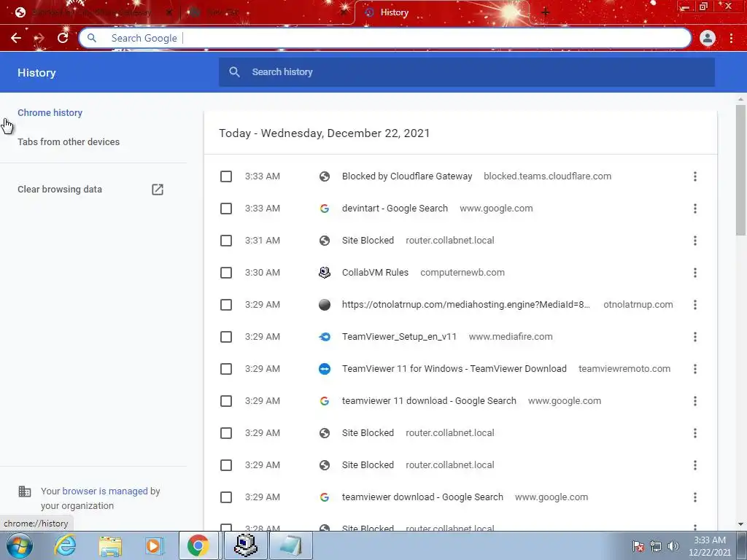This screenshot has width=747, height=560.
Task: Reload the page with the refresh icon
Action: [x=63, y=38]
